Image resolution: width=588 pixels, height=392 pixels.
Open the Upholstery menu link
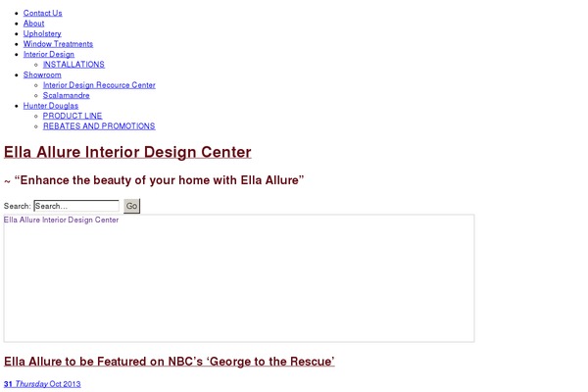pyautogui.click(x=42, y=33)
